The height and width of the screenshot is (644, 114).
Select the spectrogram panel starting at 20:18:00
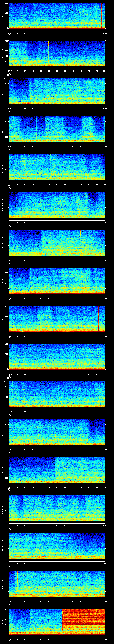(57, 91)
